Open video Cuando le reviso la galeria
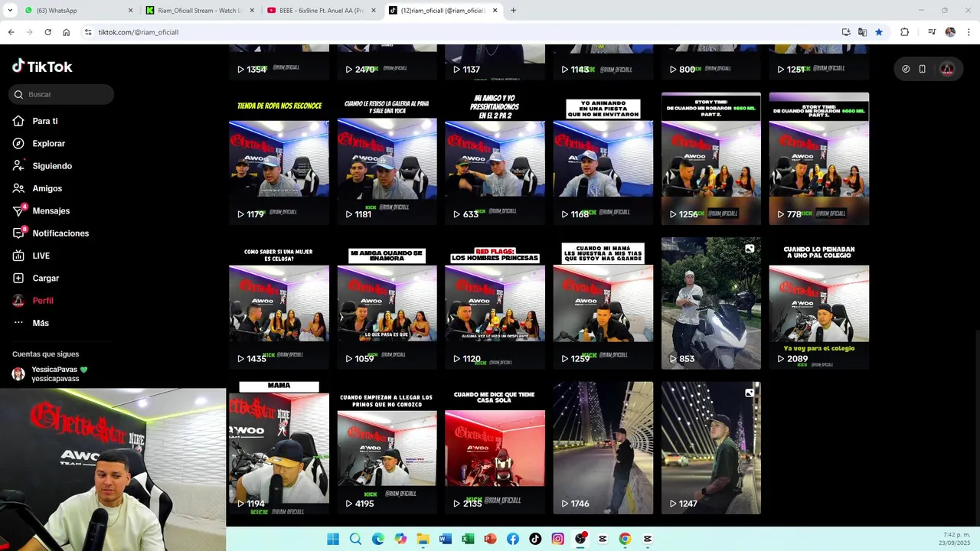Image resolution: width=980 pixels, height=551 pixels. click(x=387, y=159)
